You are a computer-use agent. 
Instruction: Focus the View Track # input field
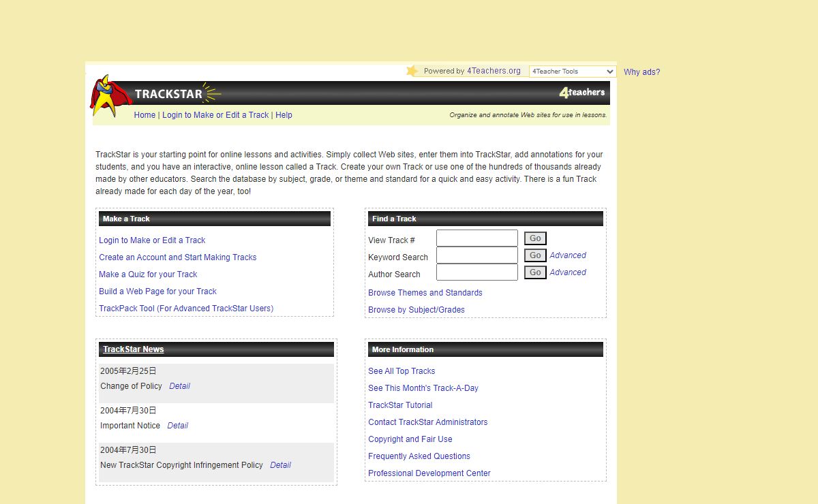pyautogui.click(x=477, y=238)
